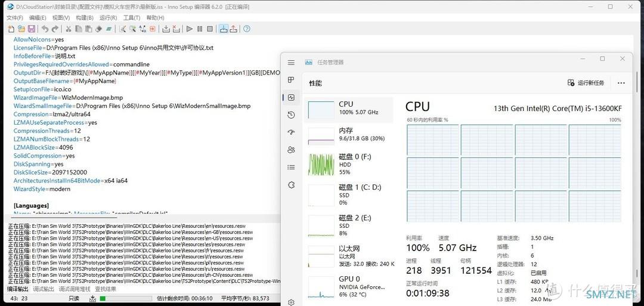Open the 运行(R) menu
Viewport: 644px width, 306px height.
(x=109, y=18)
